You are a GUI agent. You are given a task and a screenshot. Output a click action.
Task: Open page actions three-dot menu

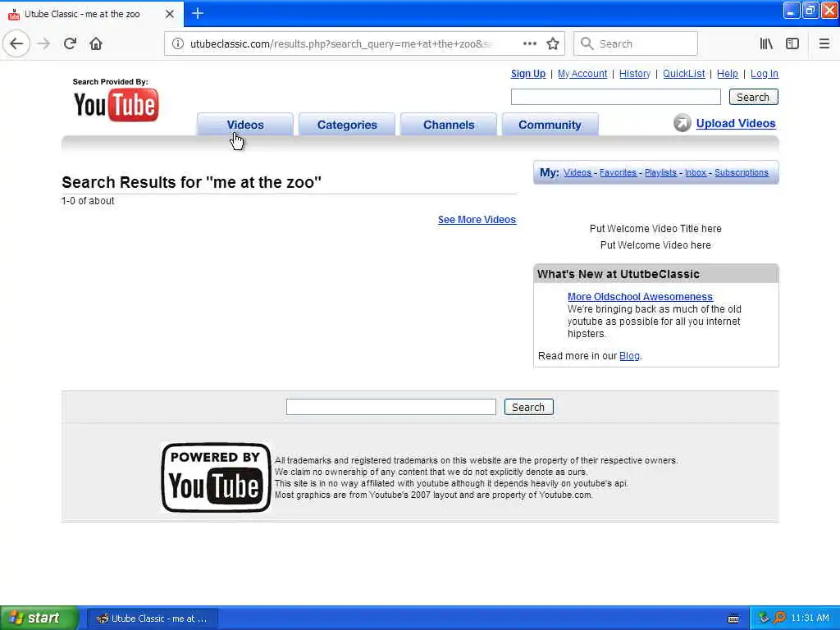(x=529, y=43)
